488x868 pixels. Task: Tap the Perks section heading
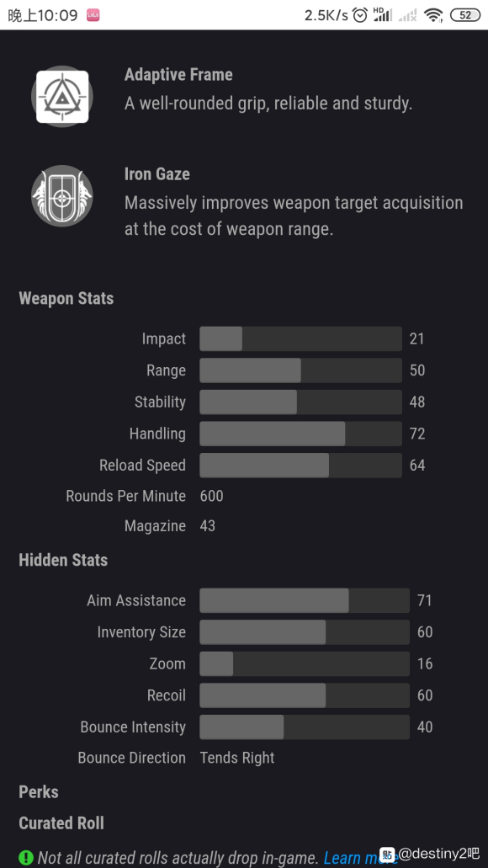[x=39, y=791]
